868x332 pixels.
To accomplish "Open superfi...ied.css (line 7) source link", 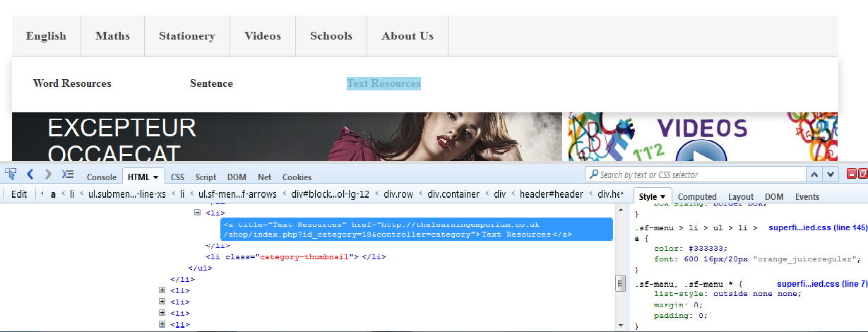I will pos(822,284).
